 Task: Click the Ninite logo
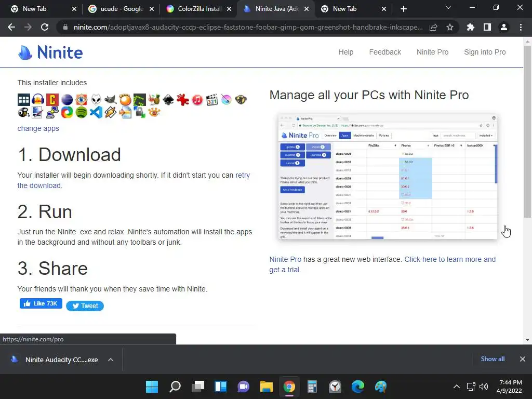50,52
